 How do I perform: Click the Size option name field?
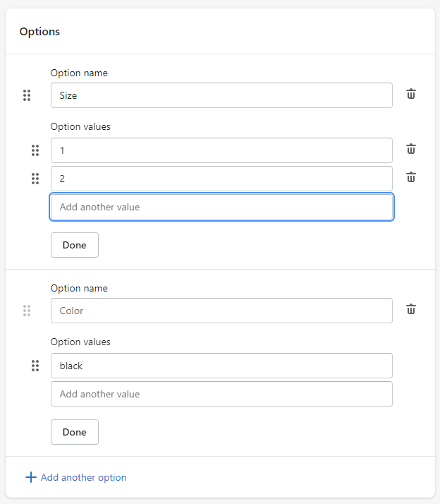pos(221,95)
